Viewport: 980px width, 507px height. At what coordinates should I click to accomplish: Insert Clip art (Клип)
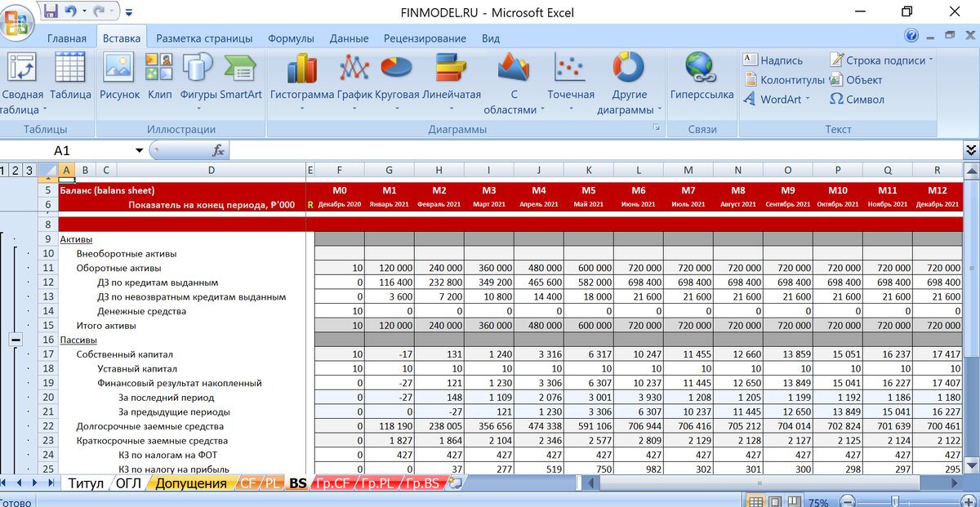tap(159, 75)
